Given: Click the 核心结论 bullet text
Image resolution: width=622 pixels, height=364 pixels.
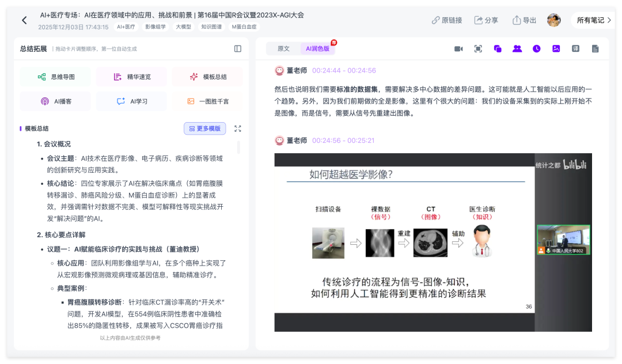Looking at the screenshot, I should point(135,201).
